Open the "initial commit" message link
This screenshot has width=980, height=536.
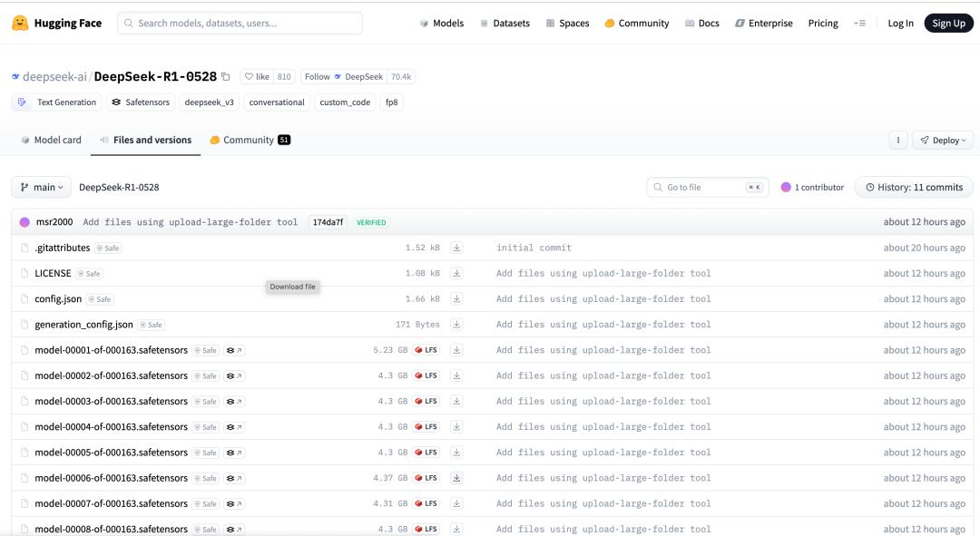534,248
